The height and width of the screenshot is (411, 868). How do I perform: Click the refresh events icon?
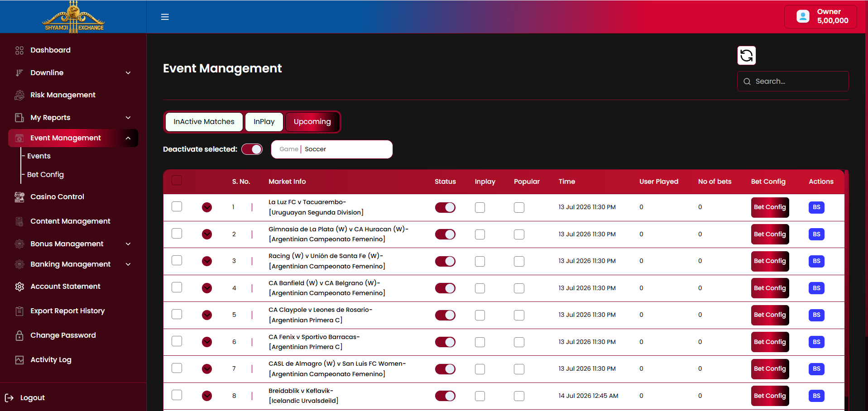pos(746,56)
